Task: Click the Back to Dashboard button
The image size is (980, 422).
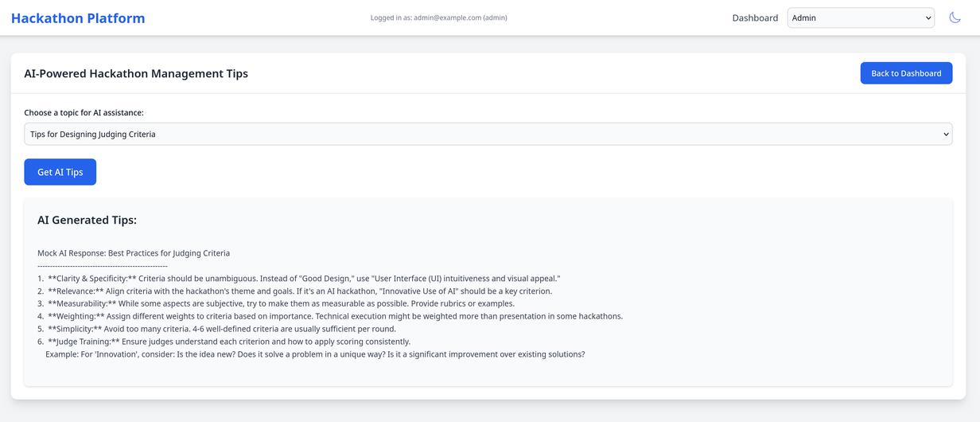Action: tap(906, 73)
